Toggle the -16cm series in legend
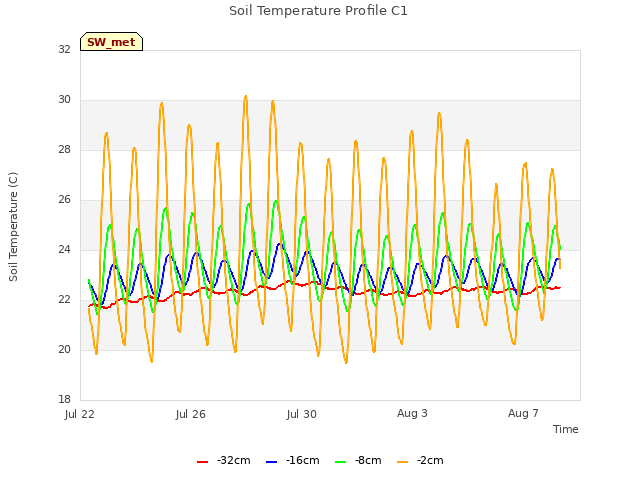The width and height of the screenshot is (640, 480). pyautogui.click(x=292, y=460)
